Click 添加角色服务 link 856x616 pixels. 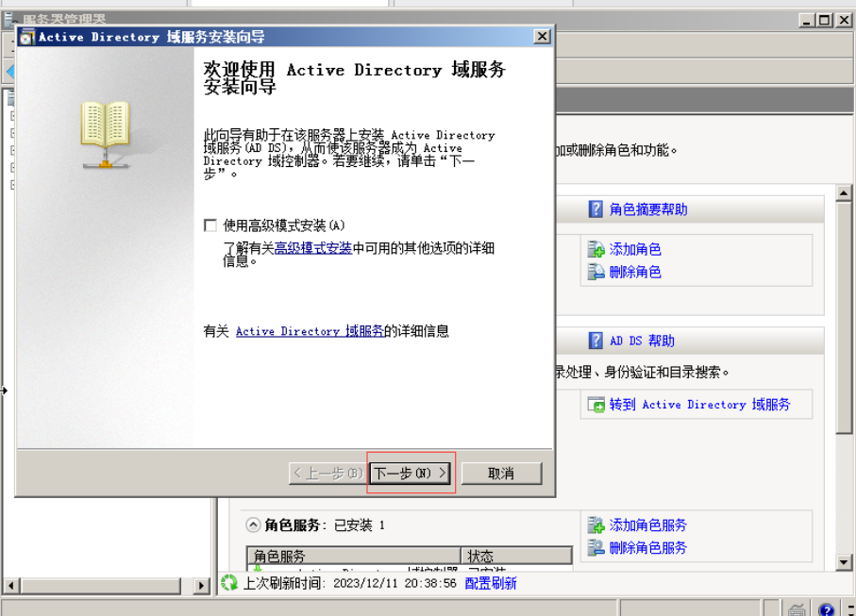(x=648, y=525)
